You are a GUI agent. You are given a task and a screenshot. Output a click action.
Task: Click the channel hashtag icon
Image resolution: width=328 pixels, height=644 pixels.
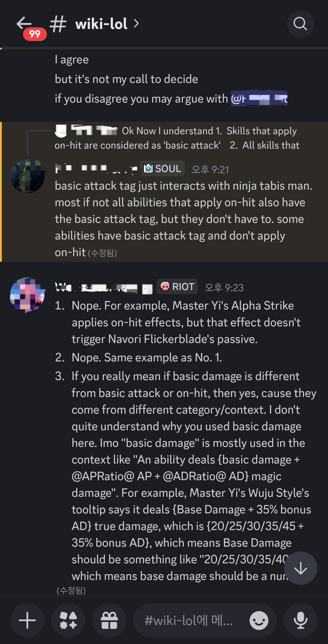[x=58, y=24]
